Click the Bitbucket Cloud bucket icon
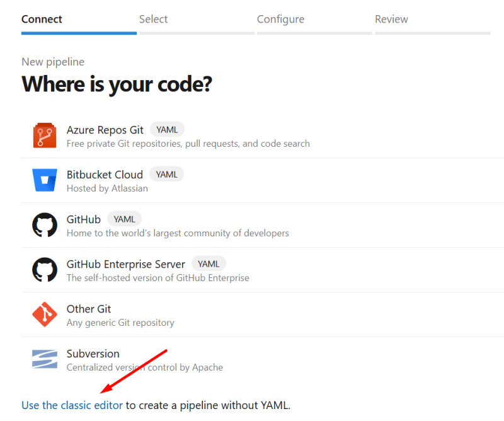504x421 pixels. 45,180
